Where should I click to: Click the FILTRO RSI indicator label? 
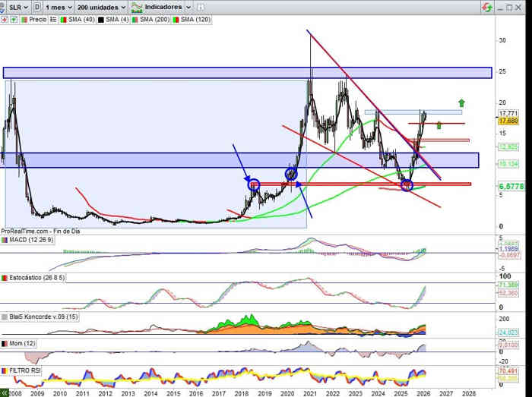(25, 370)
